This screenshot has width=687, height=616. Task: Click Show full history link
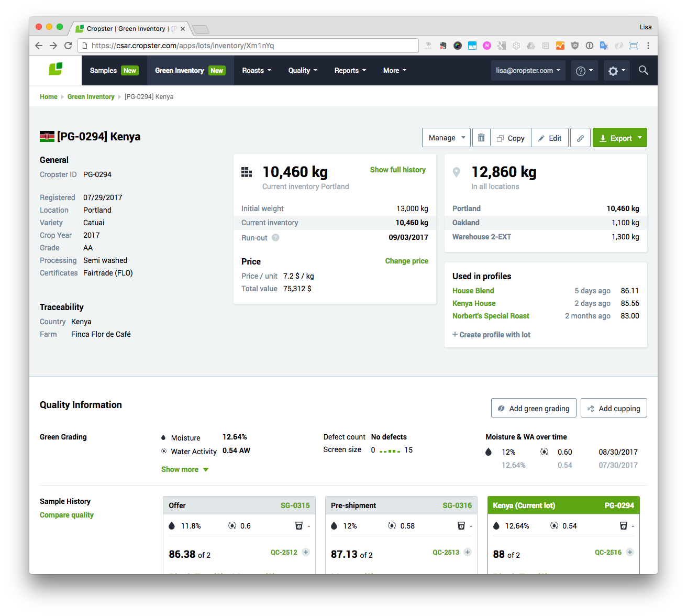coord(397,170)
